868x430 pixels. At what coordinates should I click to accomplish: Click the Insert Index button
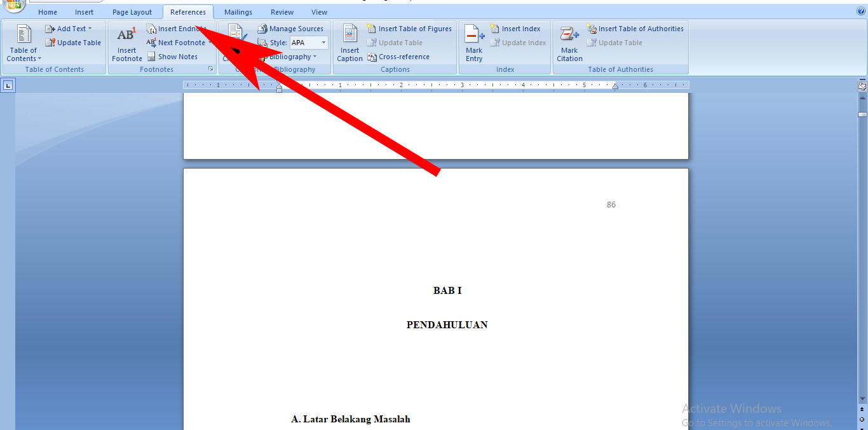click(x=515, y=29)
